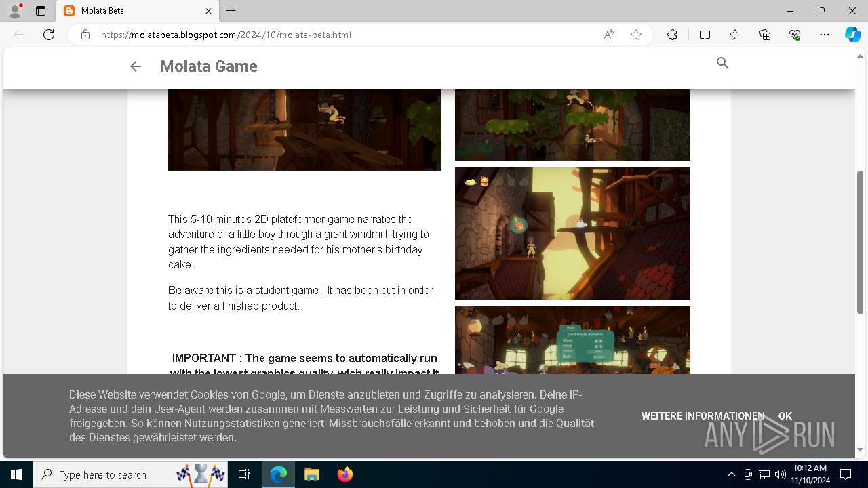Add this page to favorites star
The height and width of the screenshot is (488, 868).
click(x=636, y=35)
